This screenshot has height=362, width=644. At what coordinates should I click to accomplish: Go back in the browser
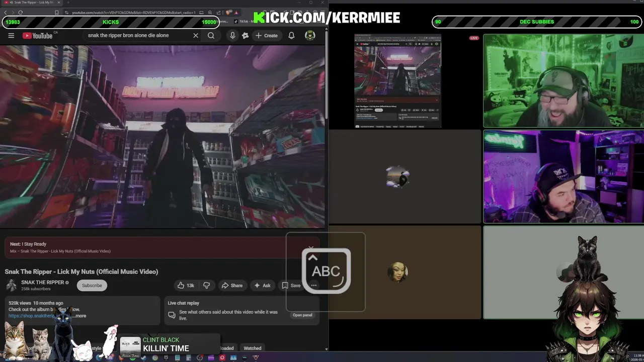[6, 13]
